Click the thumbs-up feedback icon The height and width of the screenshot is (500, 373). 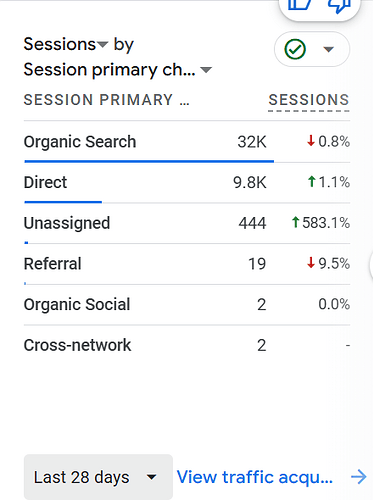(300, 5)
